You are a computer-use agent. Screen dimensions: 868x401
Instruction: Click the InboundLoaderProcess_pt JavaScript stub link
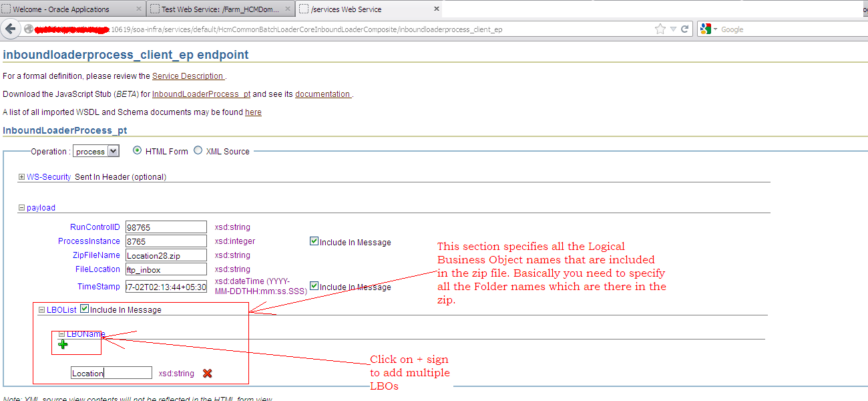(x=200, y=94)
